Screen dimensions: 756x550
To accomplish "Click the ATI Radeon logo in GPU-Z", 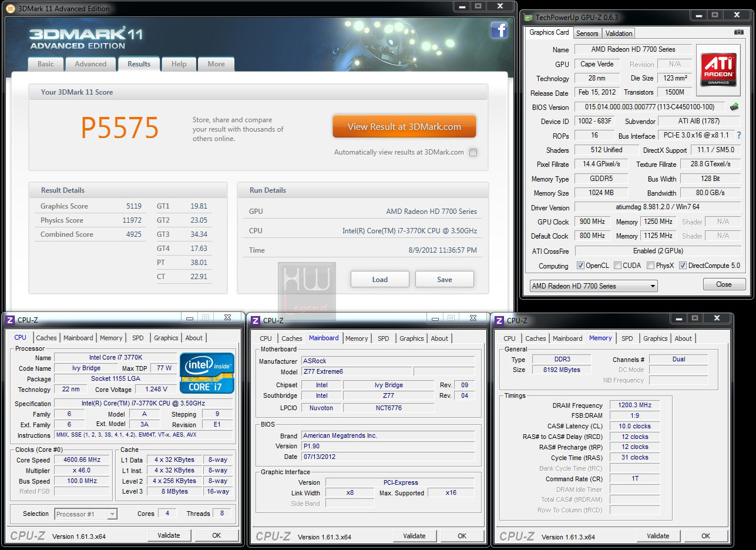I will pyautogui.click(x=718, y=70).
